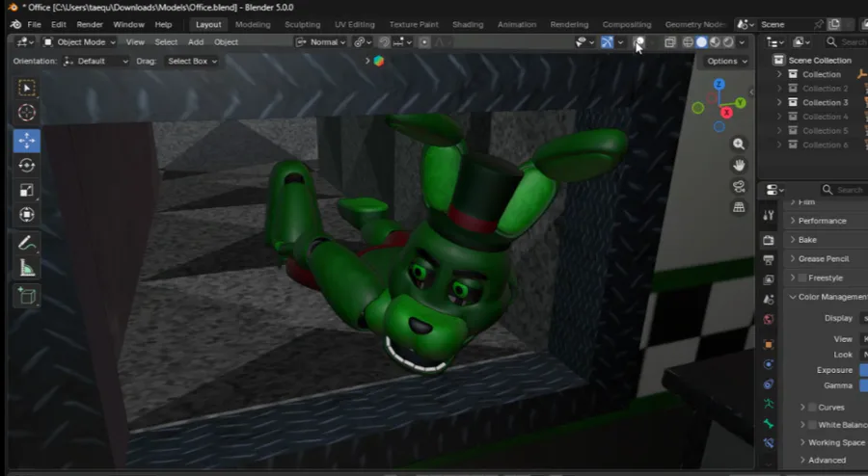Click the pan view hand icon
The image size is (868, 476).
point(739,165)
